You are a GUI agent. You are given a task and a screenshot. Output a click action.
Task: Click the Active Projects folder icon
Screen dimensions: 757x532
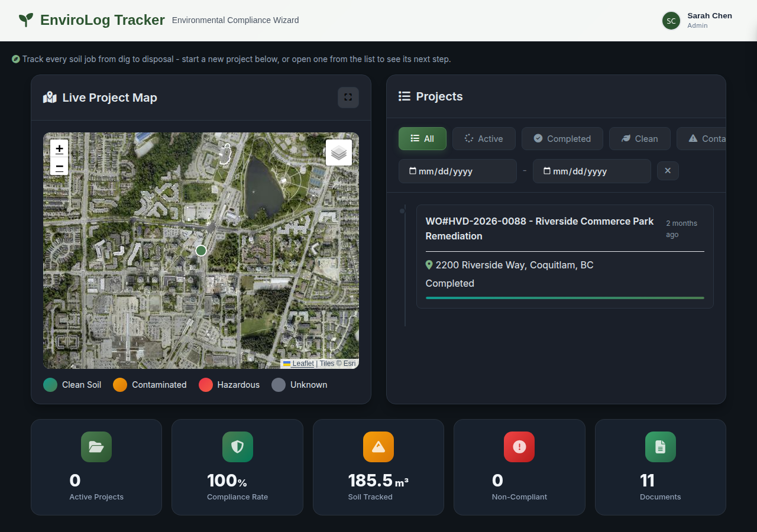click(x=96, y=447)
